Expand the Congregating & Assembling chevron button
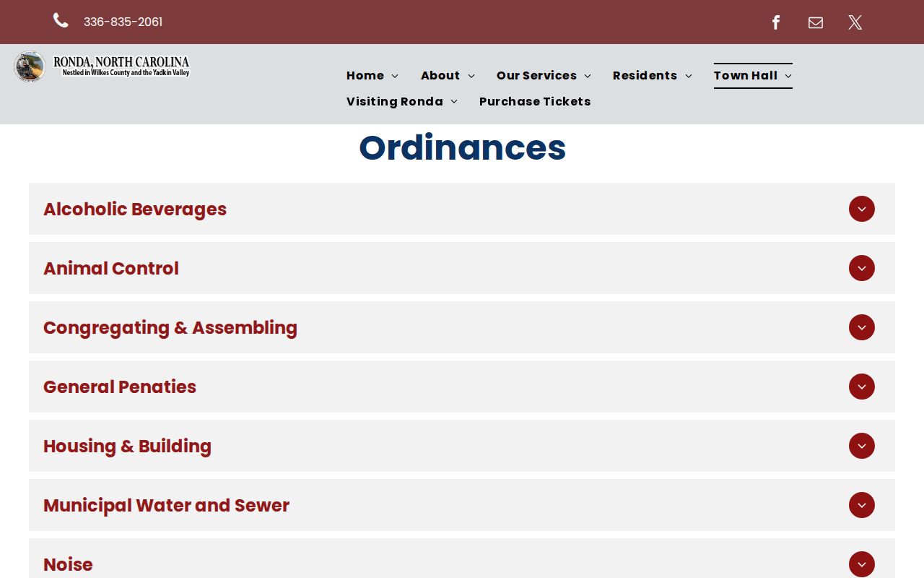The image size is (924, 578). 862,327
